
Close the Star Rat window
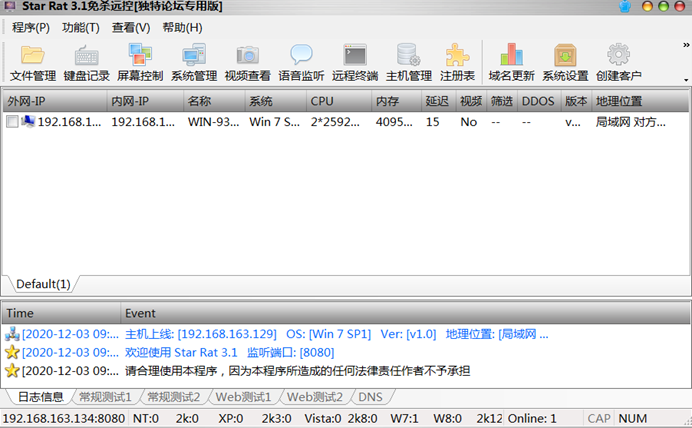680,6
